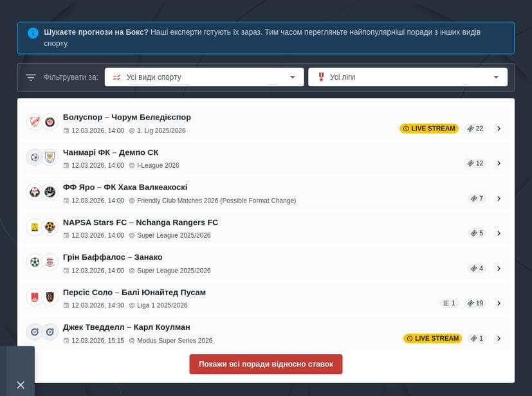Click the Чорум Беледієспор team crest
The height and width of the screenshot is (396, 532).
coord(50,122)
